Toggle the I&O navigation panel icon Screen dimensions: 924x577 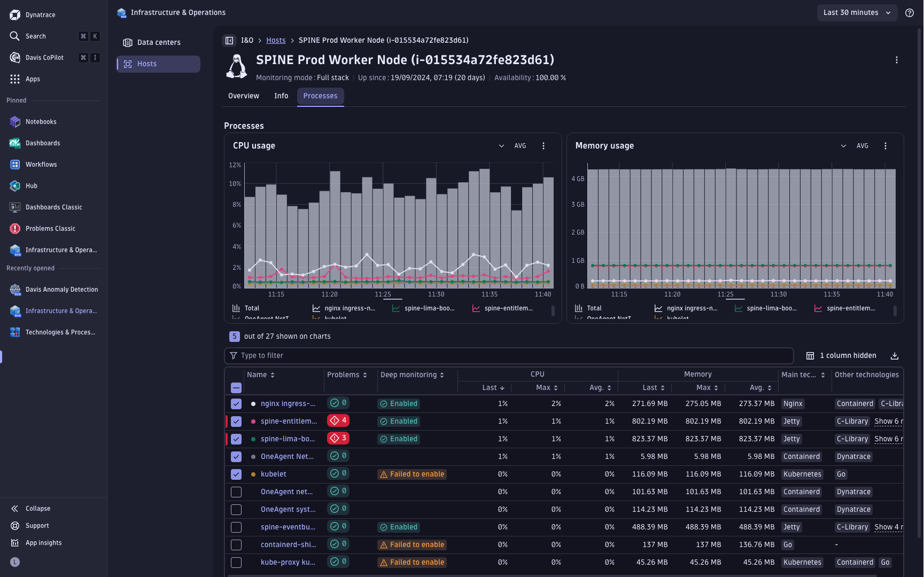click(229, 41)
